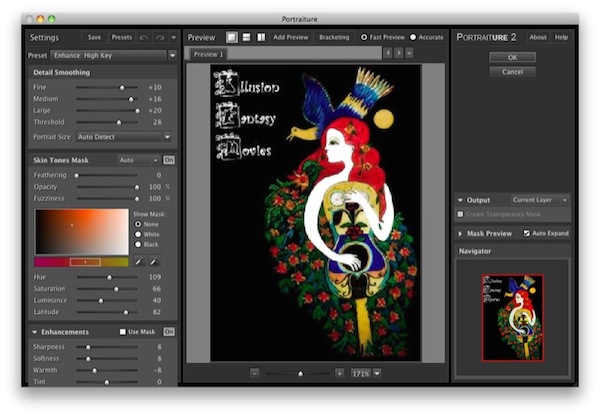Open the About item

coord(538,37)
